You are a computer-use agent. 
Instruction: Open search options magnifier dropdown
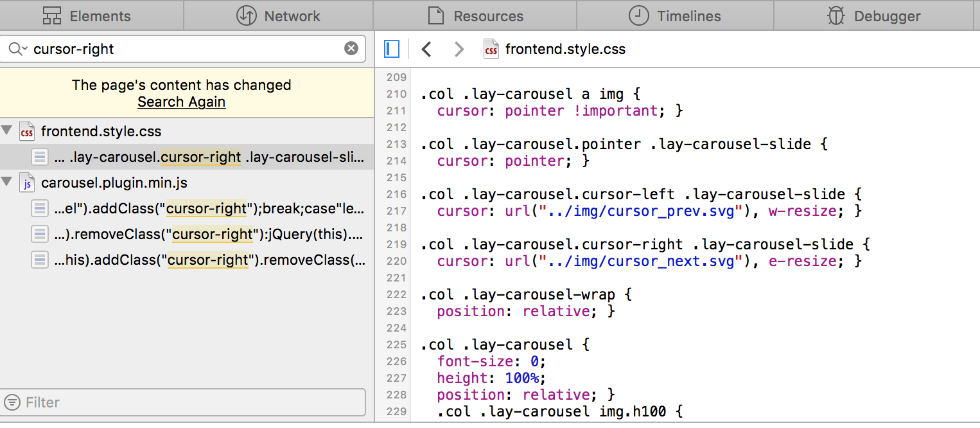17,49
